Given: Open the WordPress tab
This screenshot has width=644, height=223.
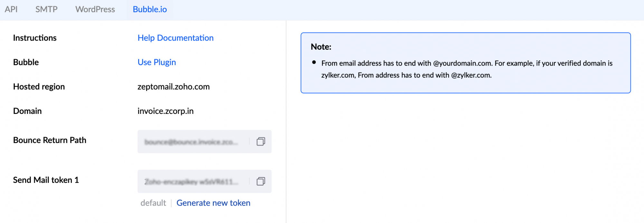Looking at the screenshot, I should click(95, 9).
